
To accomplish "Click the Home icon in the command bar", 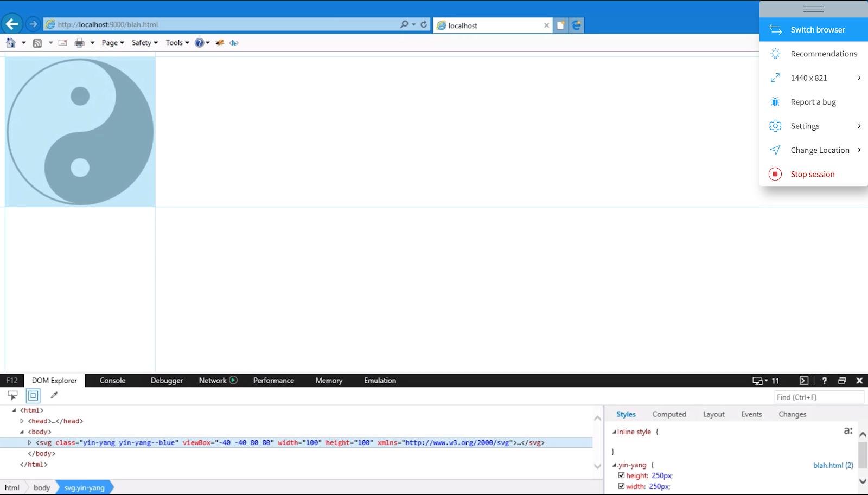I will (11, 43).
